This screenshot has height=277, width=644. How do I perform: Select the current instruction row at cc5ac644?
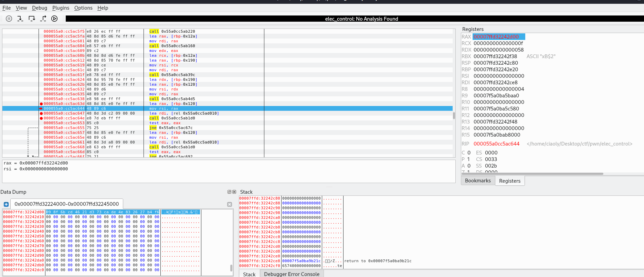pyautogui.click(x=227, y=108)
